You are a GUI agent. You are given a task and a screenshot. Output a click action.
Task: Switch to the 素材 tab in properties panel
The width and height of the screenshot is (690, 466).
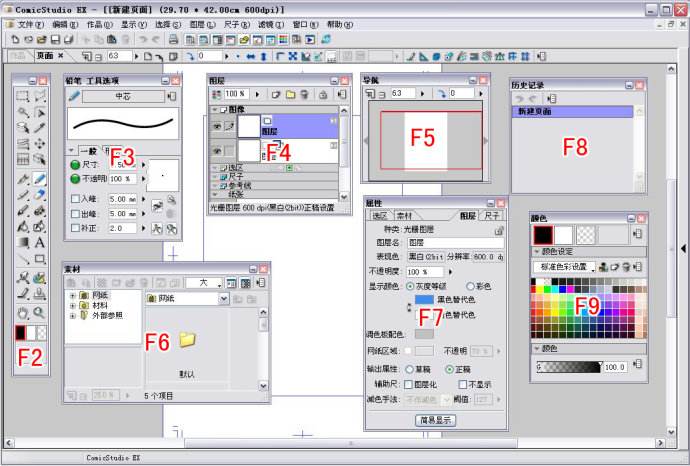click(403, 215)
